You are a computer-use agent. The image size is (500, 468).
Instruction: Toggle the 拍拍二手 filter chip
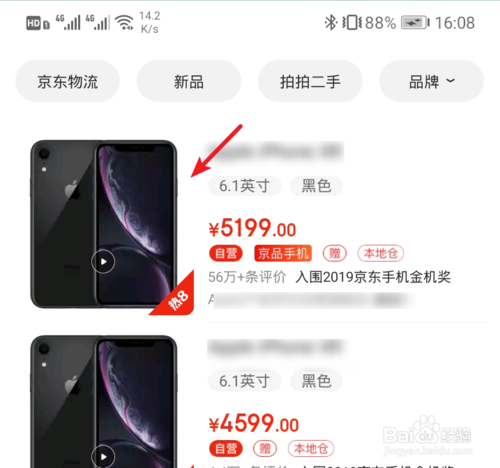310,81
